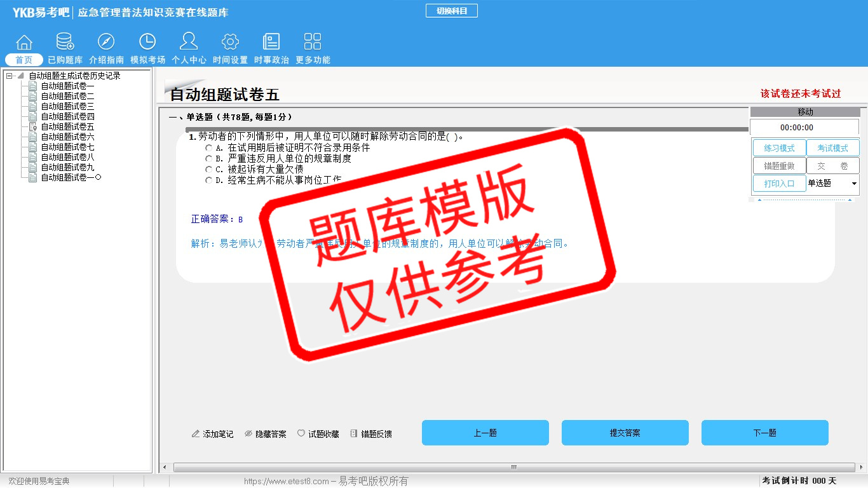Click the document icon beside 自动组题试卷三

33,106
